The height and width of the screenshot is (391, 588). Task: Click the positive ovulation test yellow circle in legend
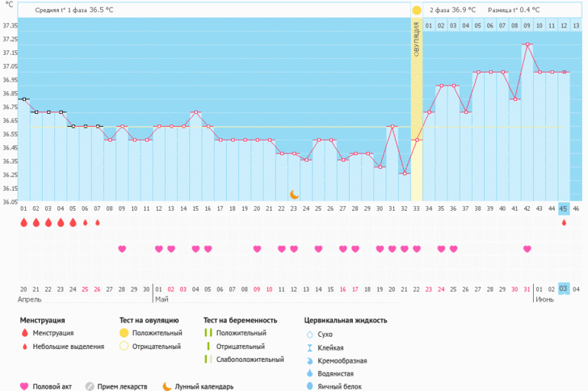point(124,333)
